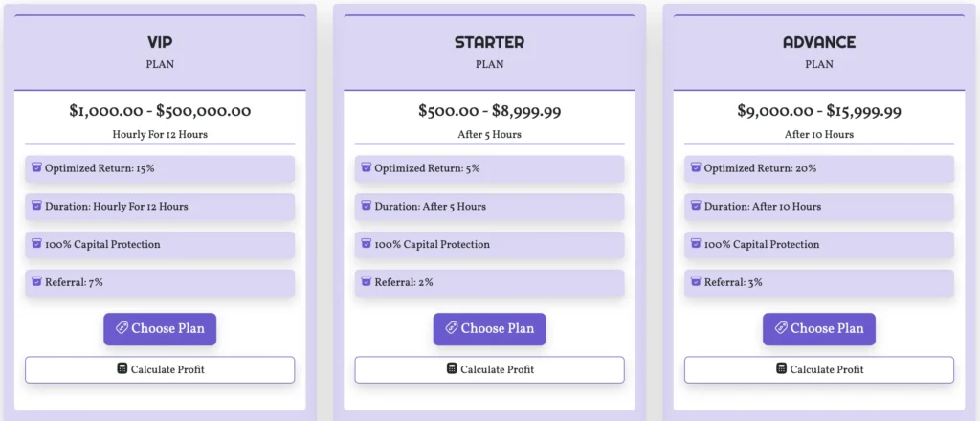Click the icon beside Starter Referral 2%
980x421 pixels.
click(x=366, y=282)
